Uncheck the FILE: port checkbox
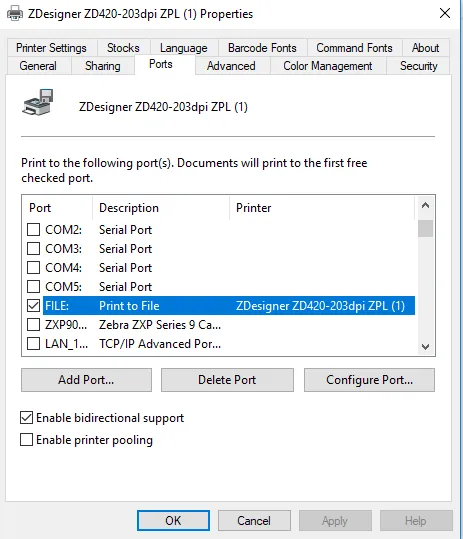 33,306
